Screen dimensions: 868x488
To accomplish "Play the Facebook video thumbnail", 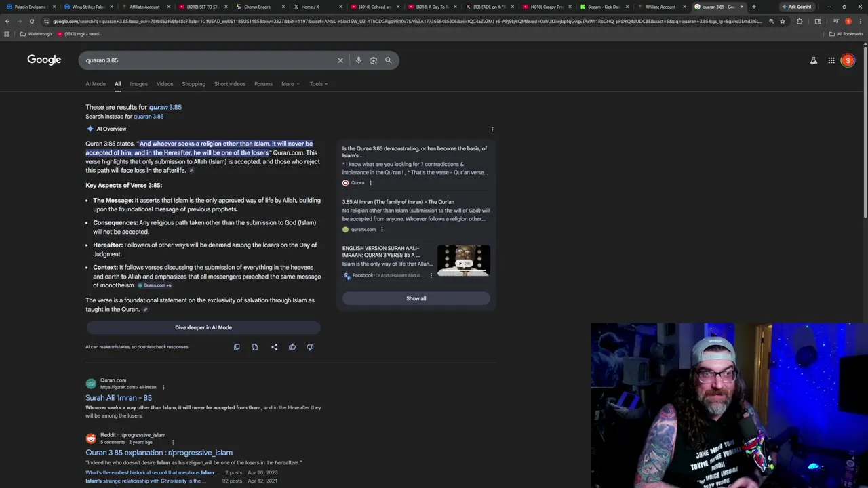I will pos(463,261).
